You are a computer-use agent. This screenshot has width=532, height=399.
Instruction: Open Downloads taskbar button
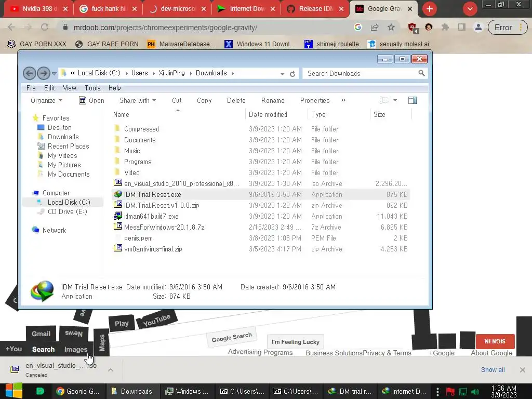[132, 392]
